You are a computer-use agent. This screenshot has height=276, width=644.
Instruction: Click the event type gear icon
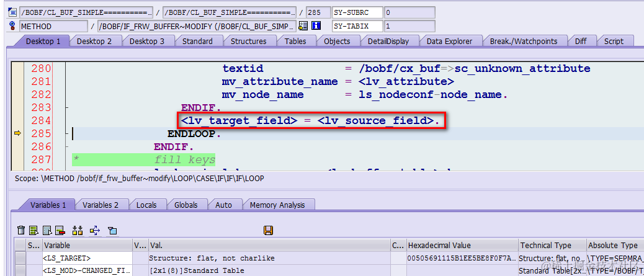12,26
